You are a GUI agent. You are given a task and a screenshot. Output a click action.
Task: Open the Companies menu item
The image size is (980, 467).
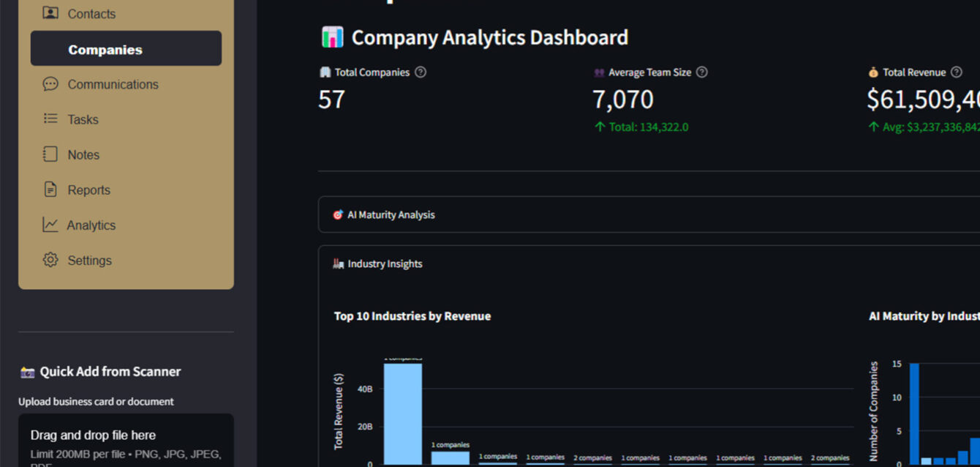(105, 50)
